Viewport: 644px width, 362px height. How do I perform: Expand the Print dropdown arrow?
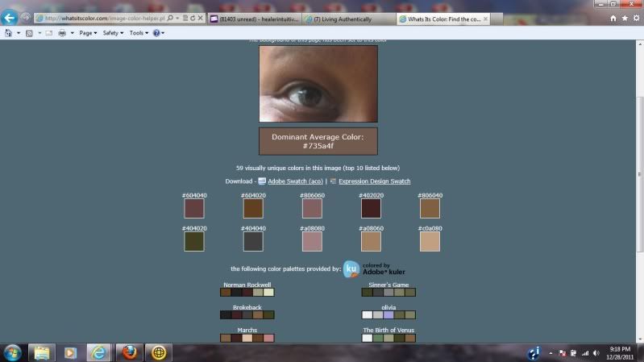pos(72,33)
